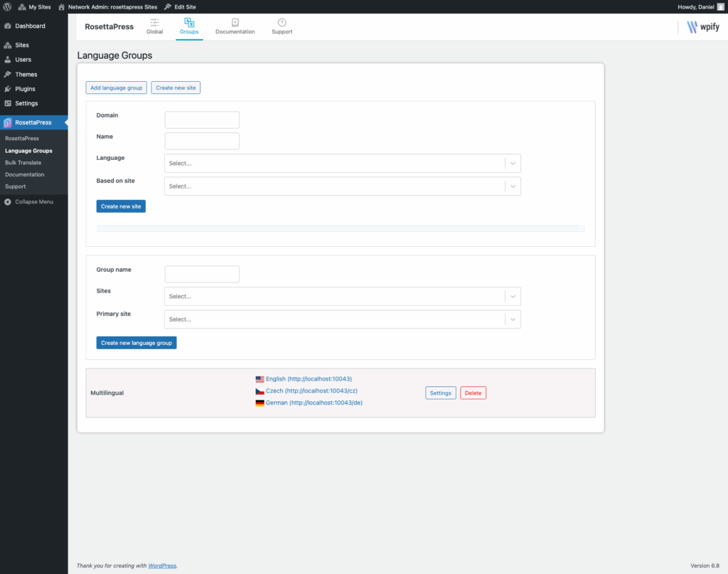Click the Themes brush icon in sidebar

[x=8, y=74]
